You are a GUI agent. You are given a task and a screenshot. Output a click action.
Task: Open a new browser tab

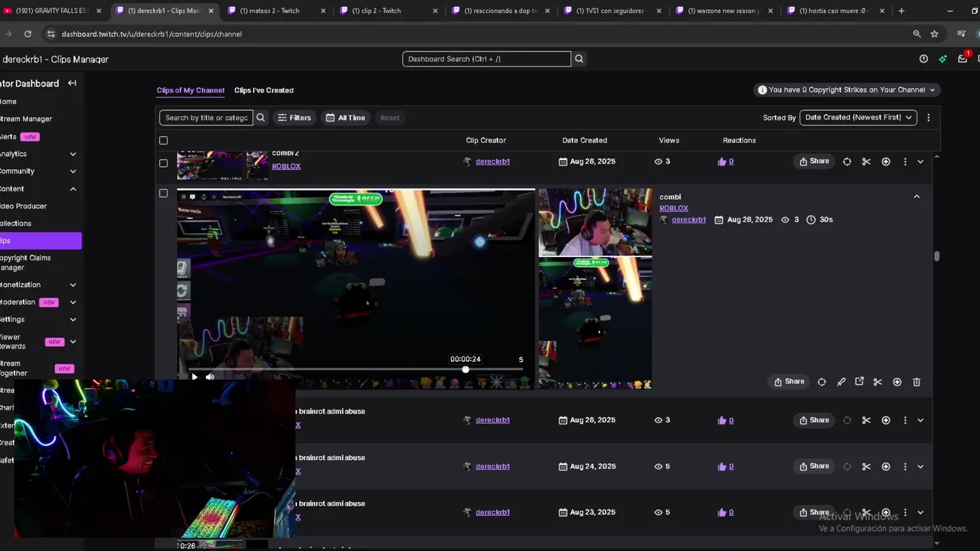(901, 11)
